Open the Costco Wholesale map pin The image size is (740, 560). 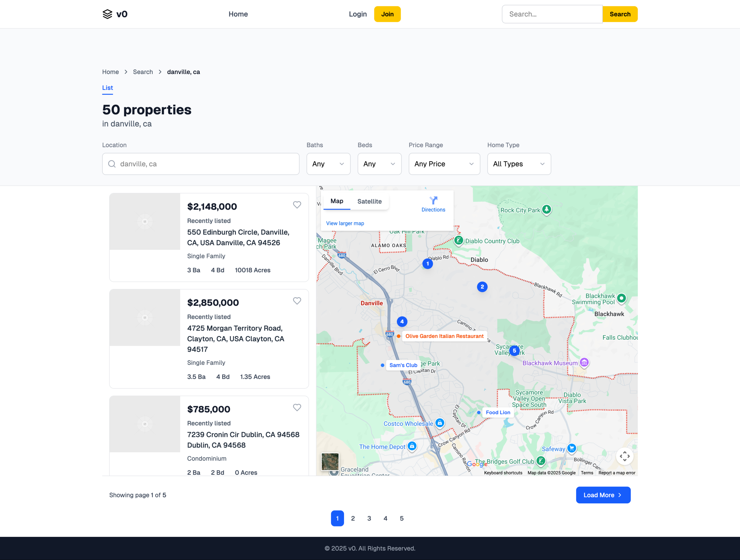click(440, 423)
